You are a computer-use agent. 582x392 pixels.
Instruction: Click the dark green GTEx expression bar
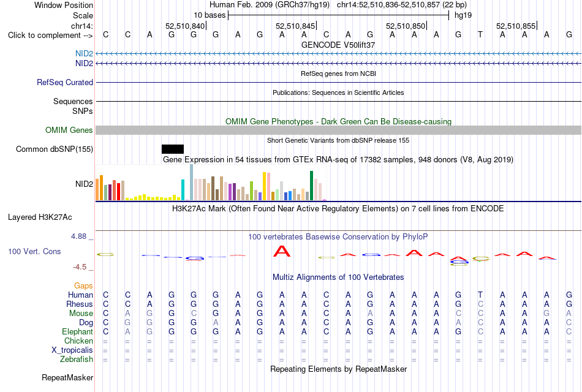311,186
